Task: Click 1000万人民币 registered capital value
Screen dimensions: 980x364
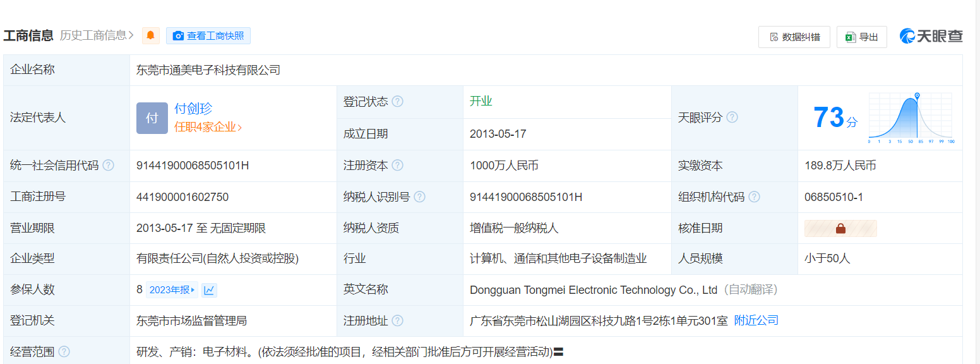Action: tap(504, 166)
